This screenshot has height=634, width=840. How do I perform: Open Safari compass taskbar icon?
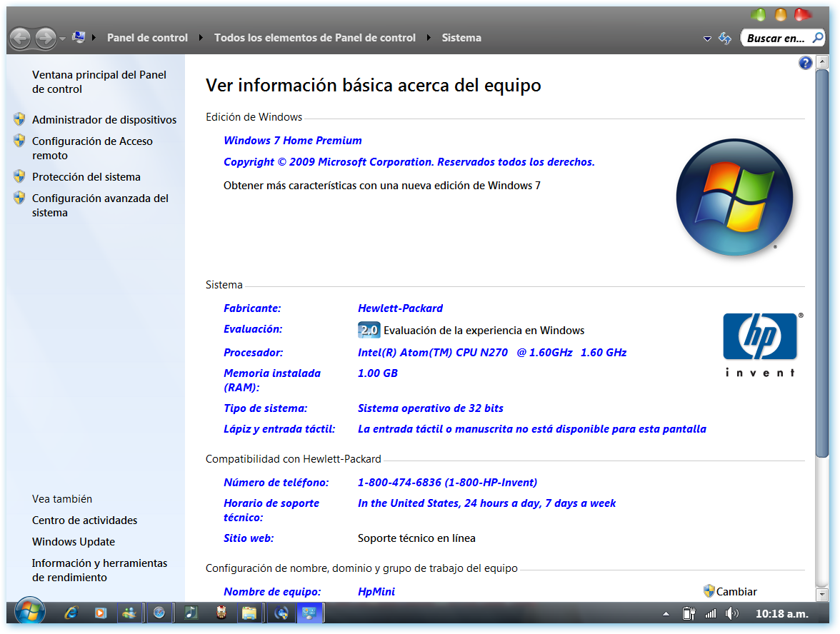[x=159, y=613]
